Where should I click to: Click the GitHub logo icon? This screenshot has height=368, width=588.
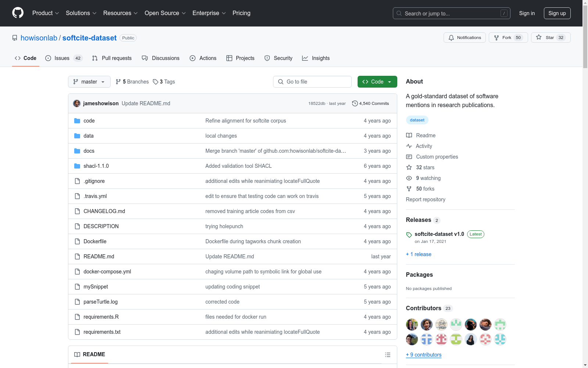tap(18, 13)
